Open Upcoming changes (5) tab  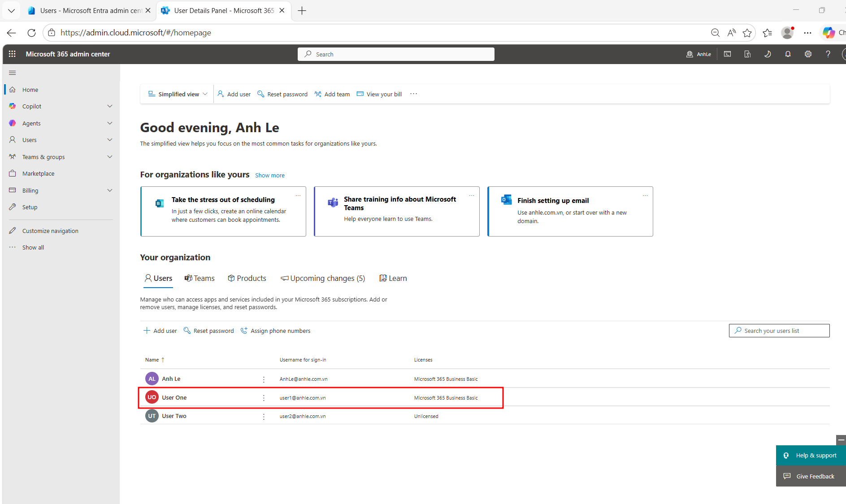pyautogui.click(x=323, y=278)
